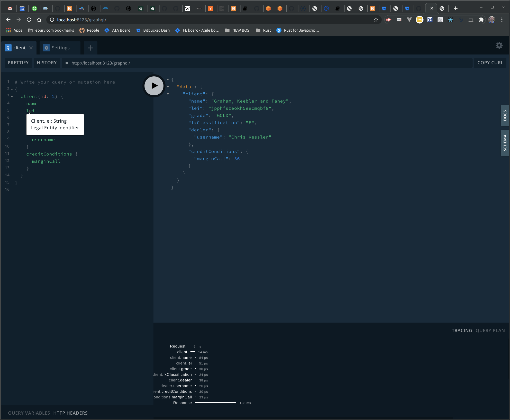510x420 pixels.
Task: Click the COPY CURL button
Action: coord(490,63)
